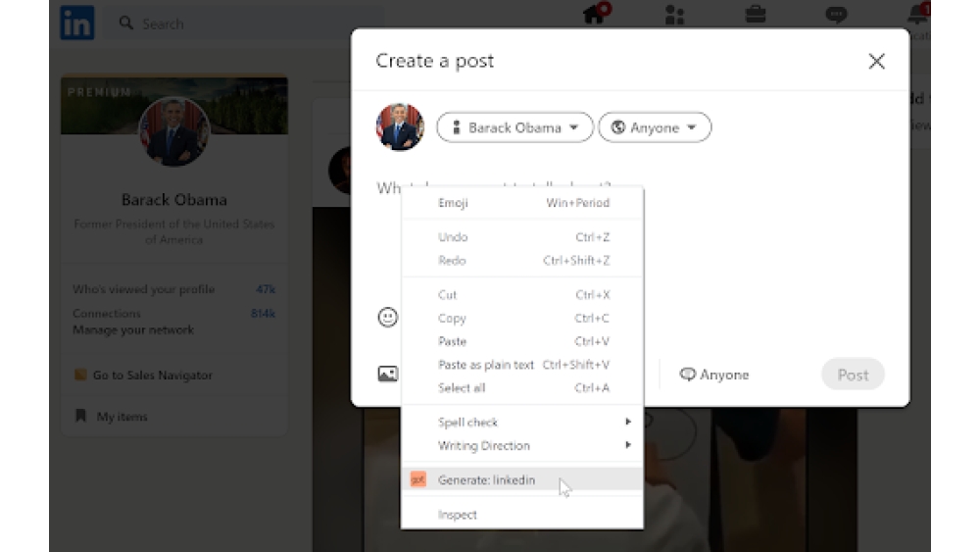980x552 pixels.
Task: Choose Inspect in the context menu
Action: point(522,515)
